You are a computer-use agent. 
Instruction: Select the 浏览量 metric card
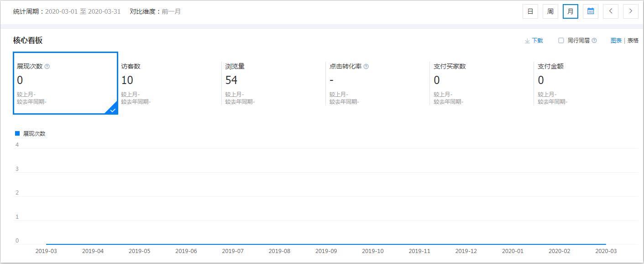click(274, 82)
